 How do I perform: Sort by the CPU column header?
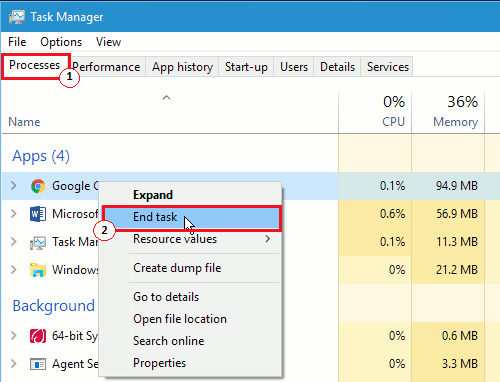click(x=393, y=122)
